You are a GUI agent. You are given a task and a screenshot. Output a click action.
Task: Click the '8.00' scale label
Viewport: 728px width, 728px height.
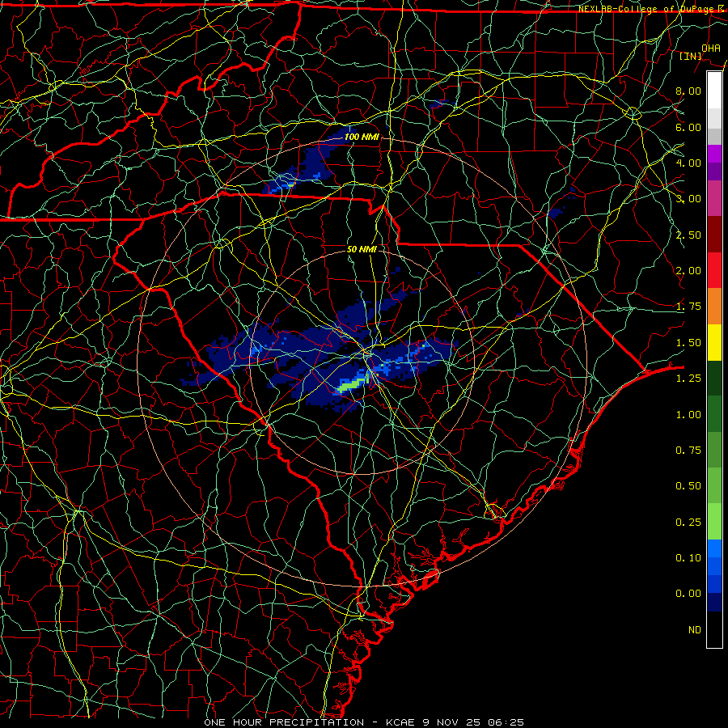click(x=688, y=91)
